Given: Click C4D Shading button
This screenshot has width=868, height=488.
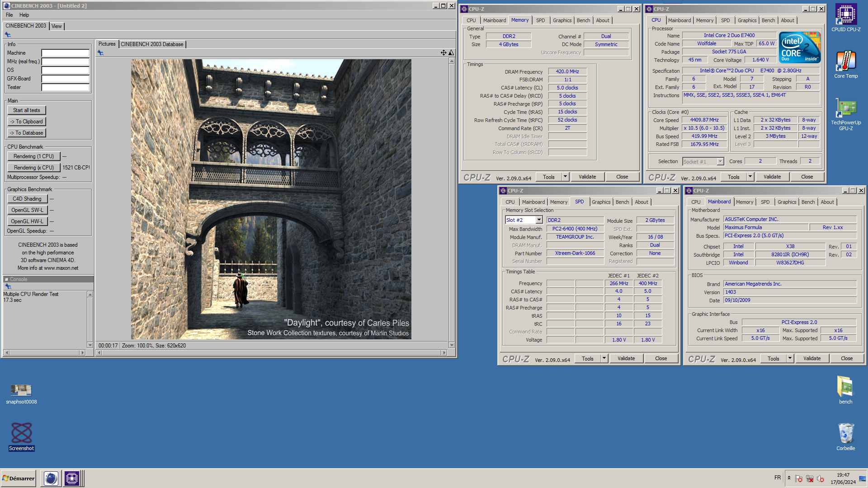Looking at the screenshot, I should pos(27,199).
